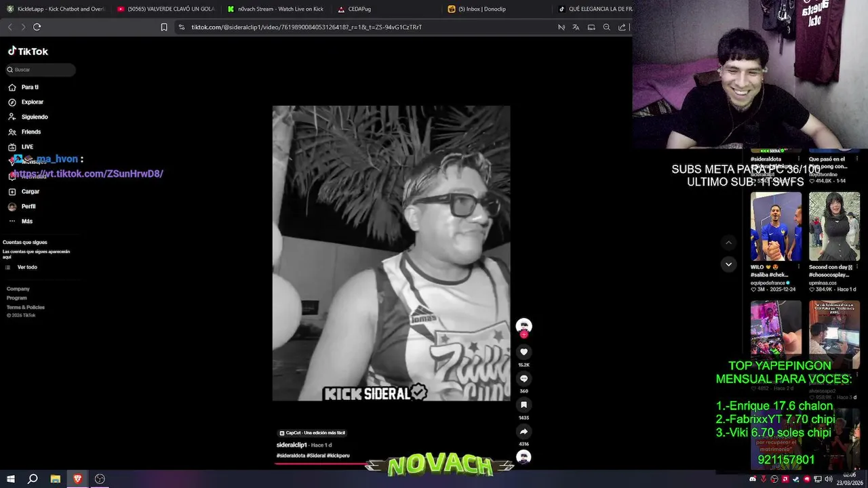The width and height of the screenshot is (868, 488).
Task: Open the Perfil page
Action: coord(22,207)
